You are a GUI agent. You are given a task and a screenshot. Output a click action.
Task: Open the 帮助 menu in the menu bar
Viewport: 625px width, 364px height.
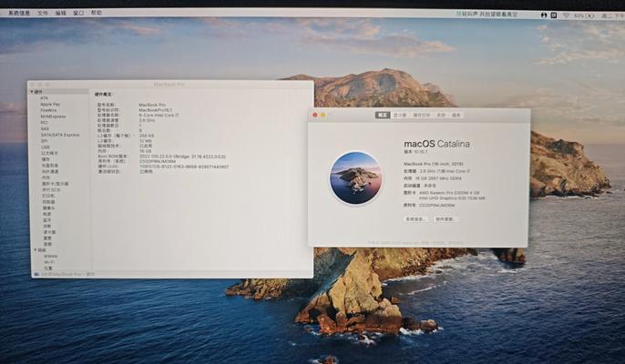coord(97,13)
